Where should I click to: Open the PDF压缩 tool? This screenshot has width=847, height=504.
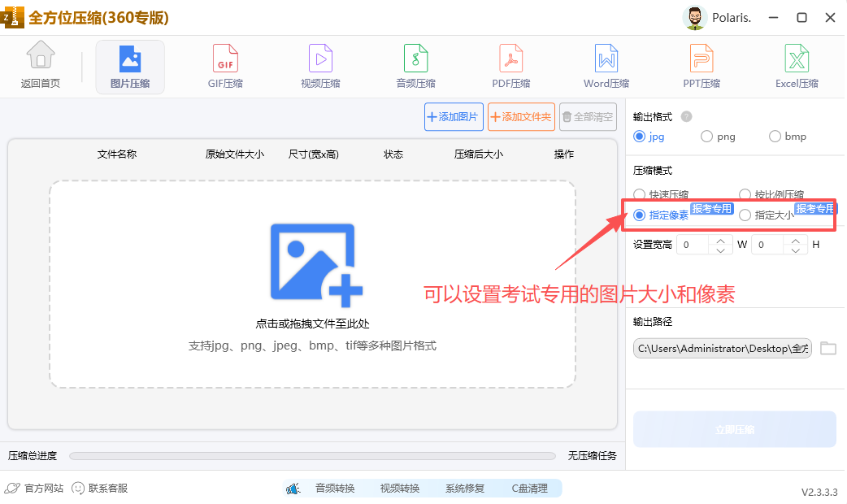(510, 67)
